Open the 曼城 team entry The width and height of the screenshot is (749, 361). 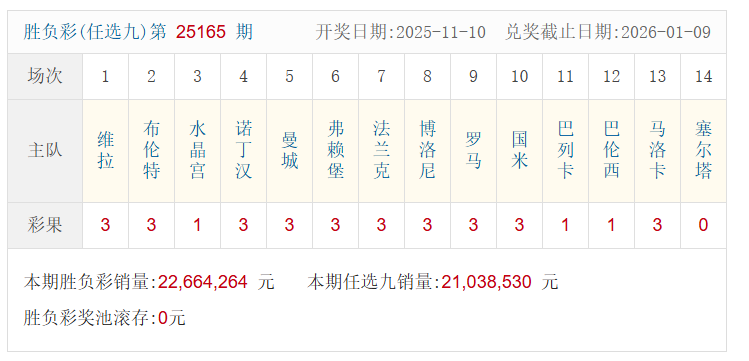[x=289, y=150]
